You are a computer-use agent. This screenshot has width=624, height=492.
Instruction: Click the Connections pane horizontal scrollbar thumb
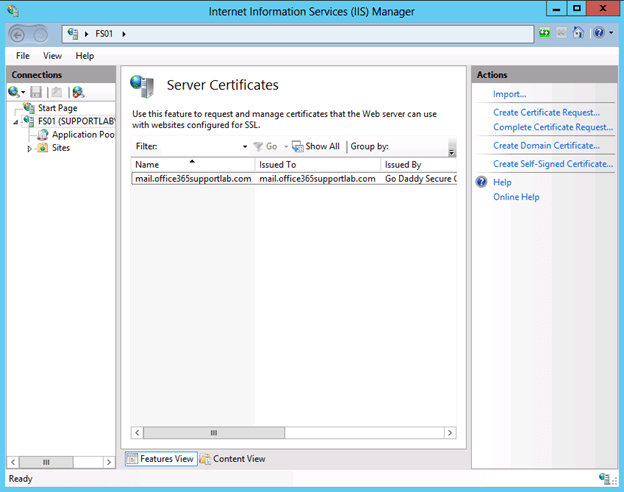46,462
